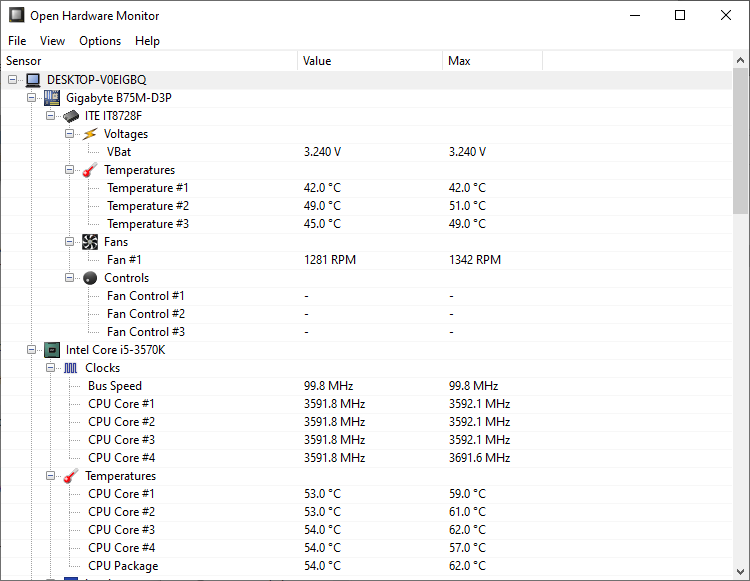Image resolution: width=750 pixels, height=581 pixels.
Task: Collapse the DESKTOP-V0EIGBQ root node
Action: point(12,80)
